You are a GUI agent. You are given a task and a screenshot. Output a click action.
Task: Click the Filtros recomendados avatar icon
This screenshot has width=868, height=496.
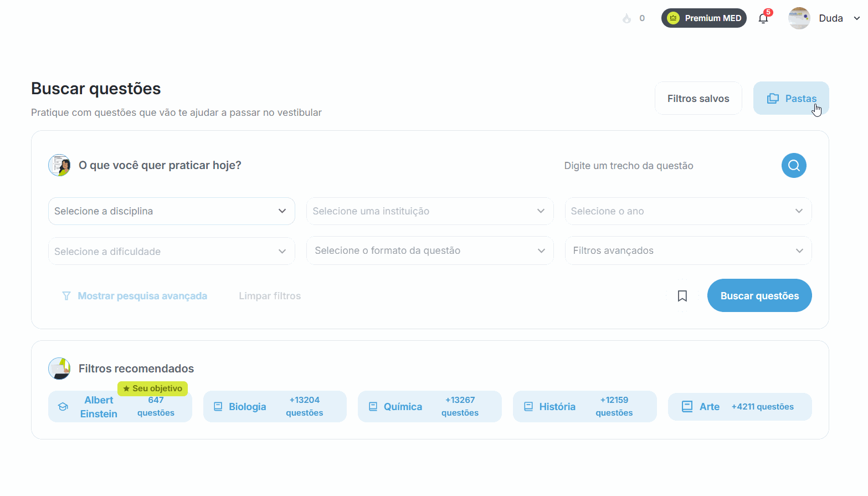[59, 369]
